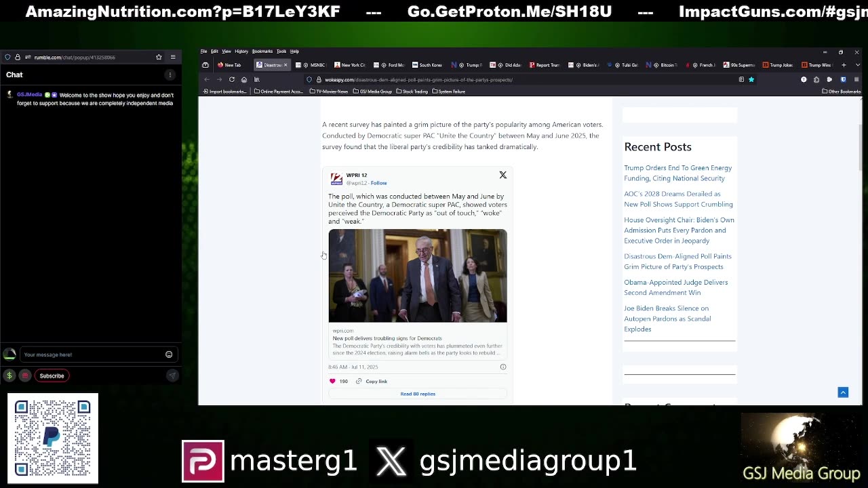Viewport: 868px width, 488px height.
Task: Click the rumble.com chat popup address bar
Action: pos(85,57)
